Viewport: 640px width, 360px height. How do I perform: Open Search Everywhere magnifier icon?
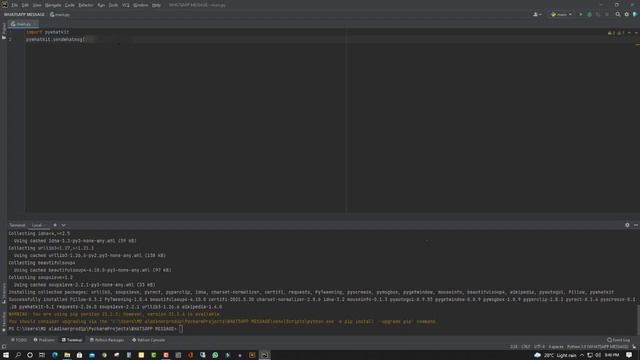(x=618, y=14)
